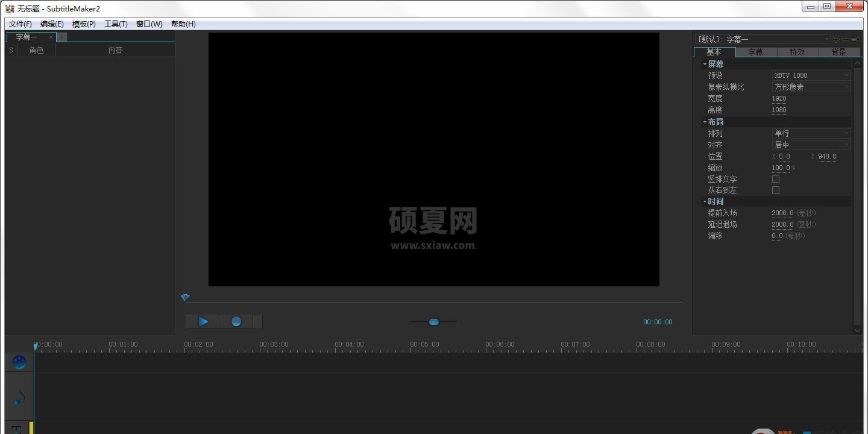Click the 00:02:00 mark on the timeline ruler
Screen dimensions: 868x434
[198, 345]
